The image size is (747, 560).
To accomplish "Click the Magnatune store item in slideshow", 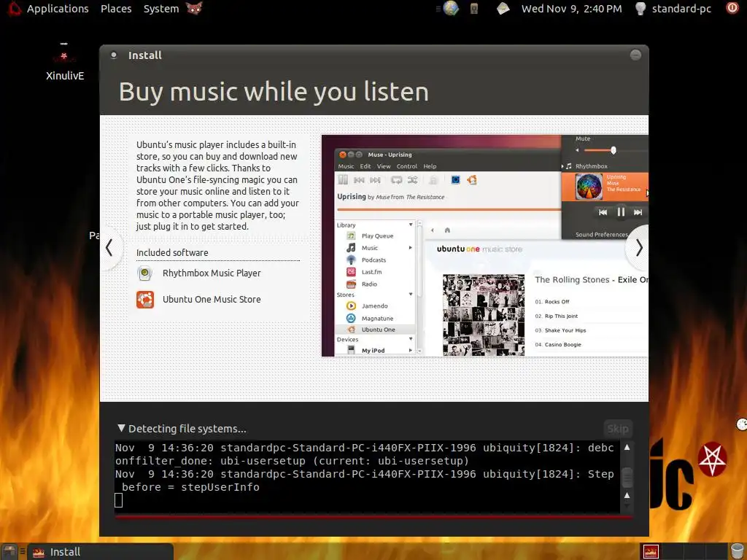I will coord(377,318).
